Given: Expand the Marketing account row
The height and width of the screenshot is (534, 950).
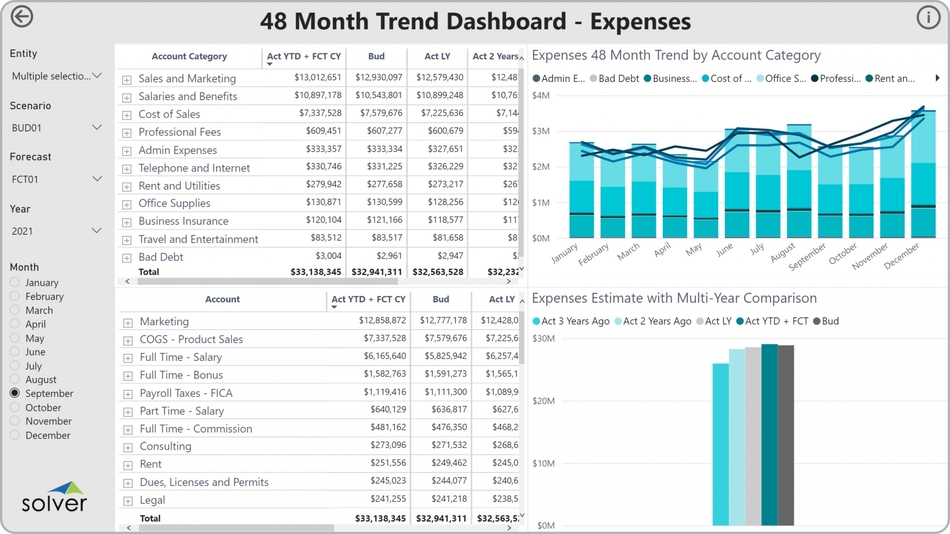Looking at the screenshot, I should 127,322.
